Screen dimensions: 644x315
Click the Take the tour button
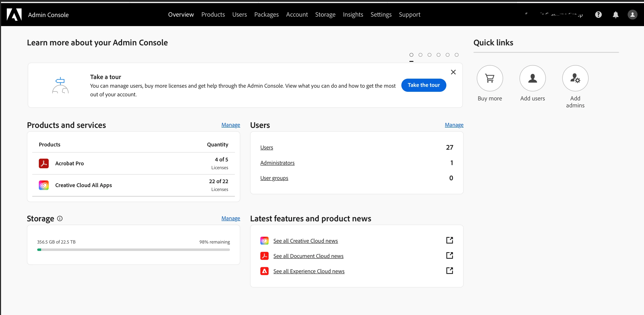[x=424, y=85]
